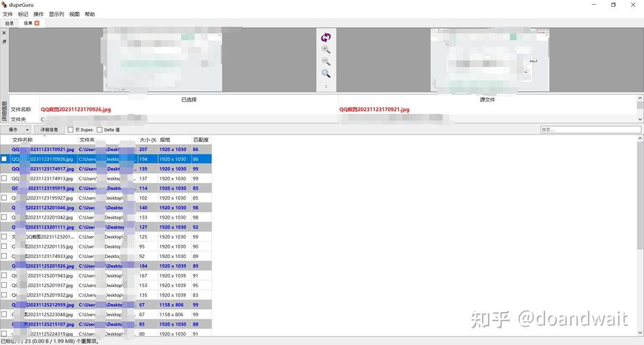Screen dimensions: 644x345
Task: Click source file name QQ截图20231123170921.jpg in details
Action: (374, 110)
